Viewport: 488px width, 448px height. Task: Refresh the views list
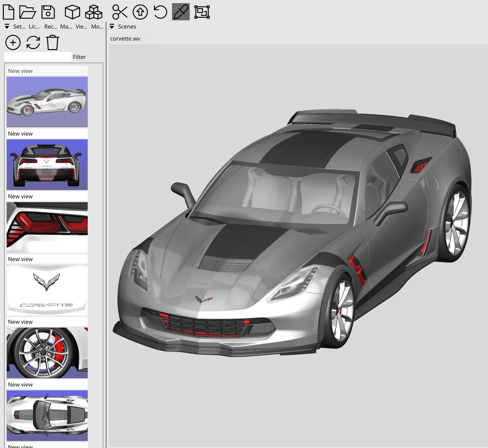[33, 42]
